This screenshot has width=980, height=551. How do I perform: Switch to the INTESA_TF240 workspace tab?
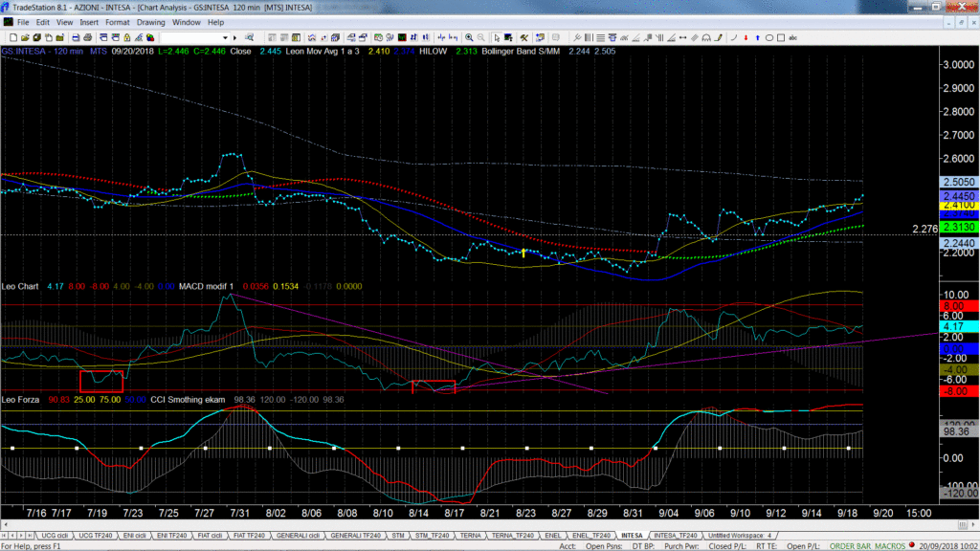coord(675,536)
